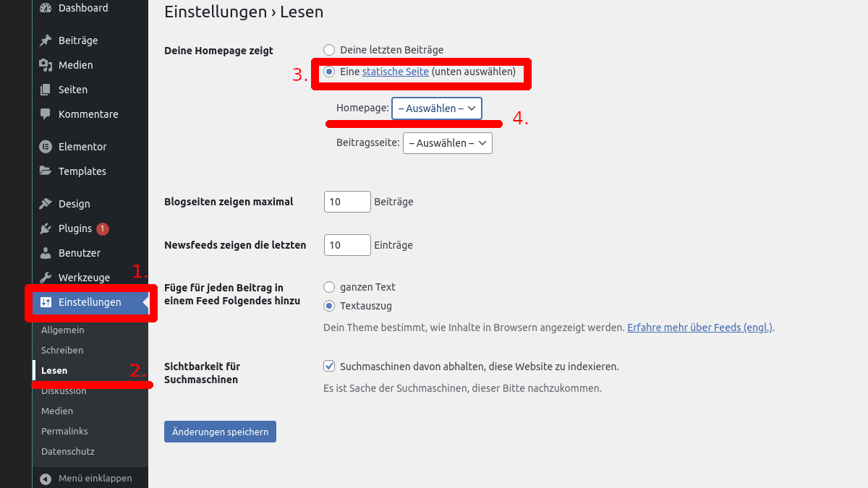Viewport: 868px width, 488px height.
Task: Click the 'Newsfeeds zeigen die letzten' number field
Action: [347, 245]
